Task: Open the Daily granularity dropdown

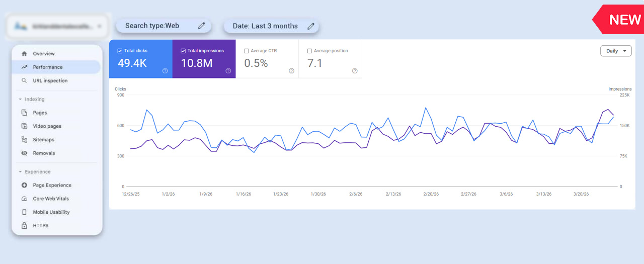Action: 616,51
